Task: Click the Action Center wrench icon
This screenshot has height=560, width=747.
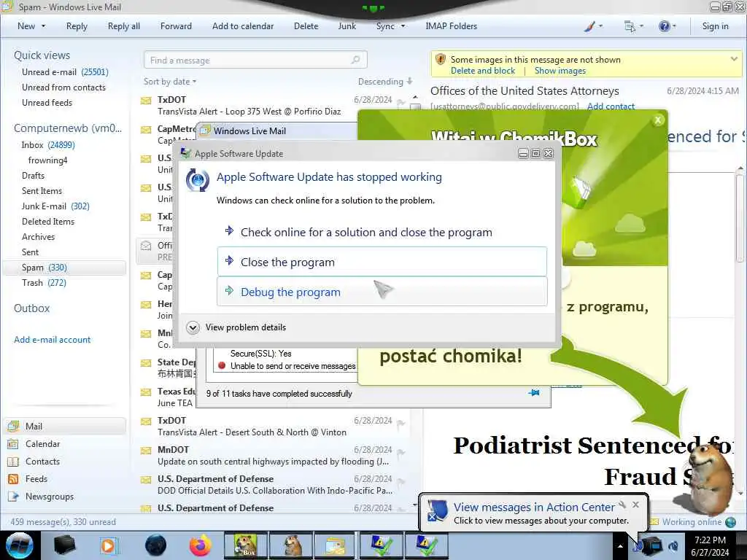Action: 622,505
